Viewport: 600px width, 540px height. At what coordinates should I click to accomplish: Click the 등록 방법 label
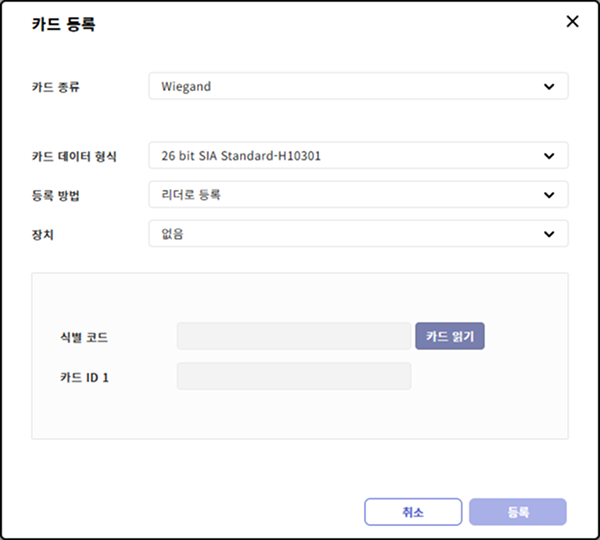click(x=55, y=196)
